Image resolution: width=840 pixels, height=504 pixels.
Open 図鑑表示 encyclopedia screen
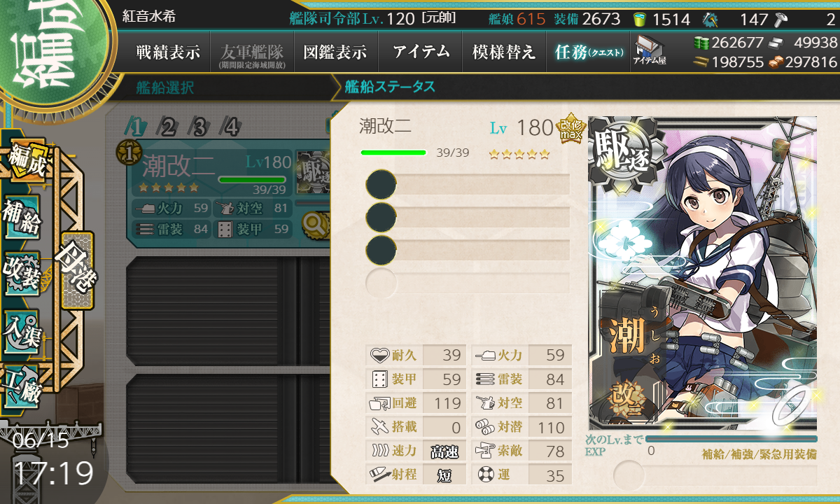coord(336,52)
